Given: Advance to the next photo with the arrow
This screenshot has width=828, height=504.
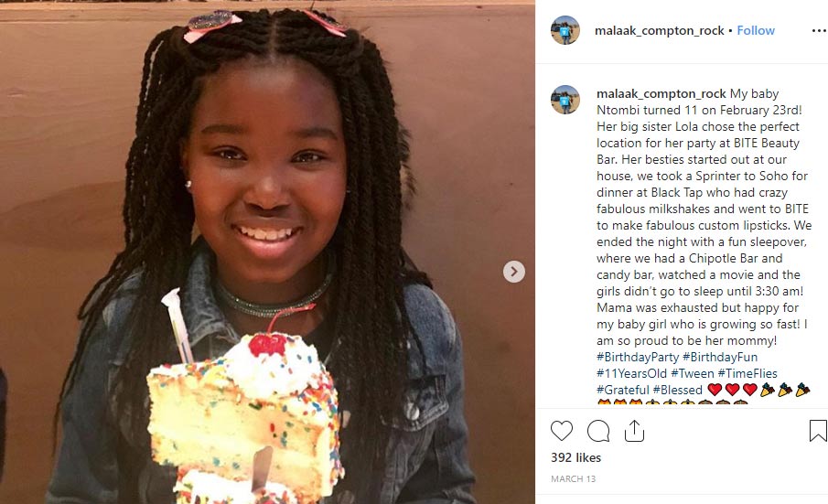Looking at the screenshot, I should (514, 272).
